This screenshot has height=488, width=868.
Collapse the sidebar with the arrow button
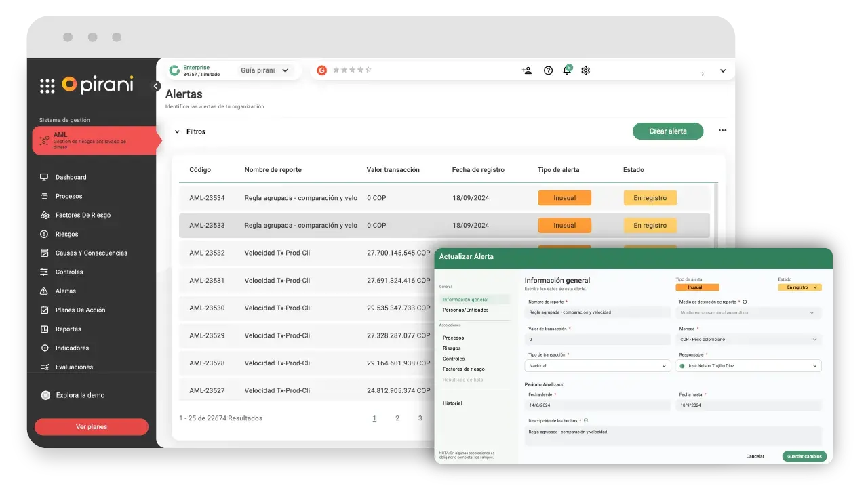(156, 86)
